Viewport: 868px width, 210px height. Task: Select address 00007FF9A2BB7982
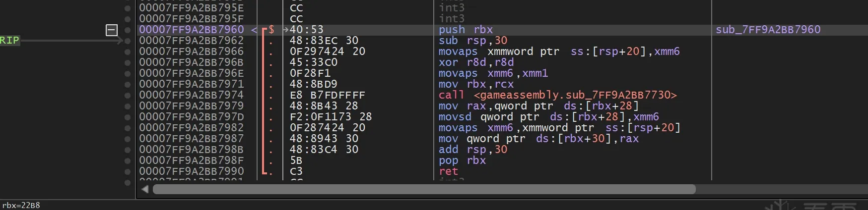192,128
